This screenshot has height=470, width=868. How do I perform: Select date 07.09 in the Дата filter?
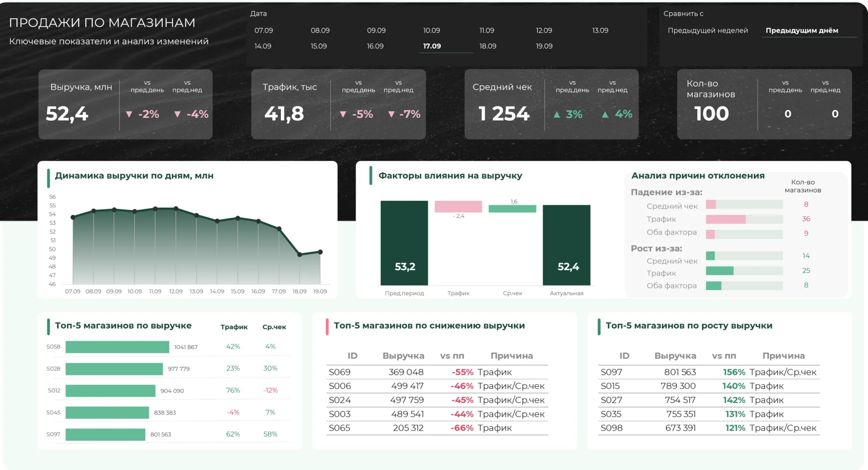click(x=263, y=30)
